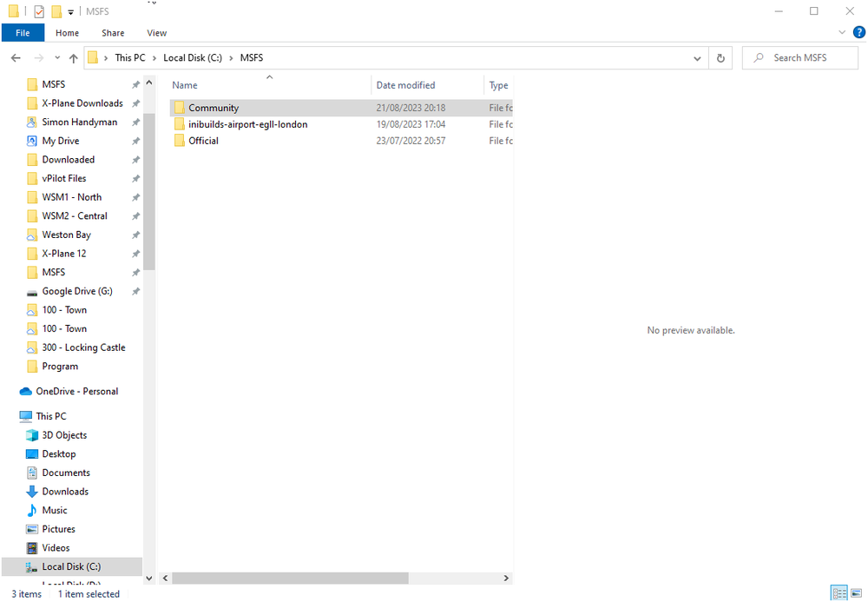Open the File menu
The height and width of the screenshot is (602, 868).
(x=23, y=33)
